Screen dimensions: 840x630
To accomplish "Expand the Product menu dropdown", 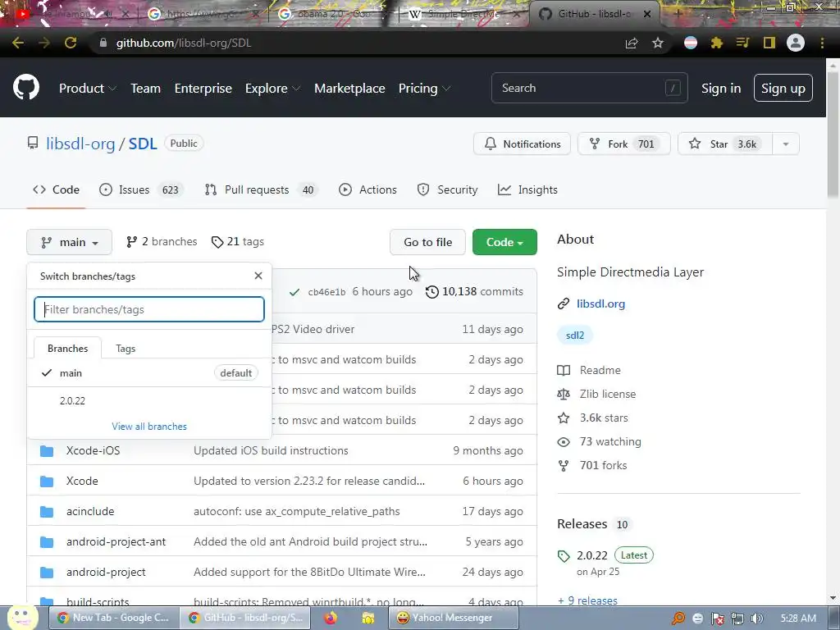I will (88, 89).
